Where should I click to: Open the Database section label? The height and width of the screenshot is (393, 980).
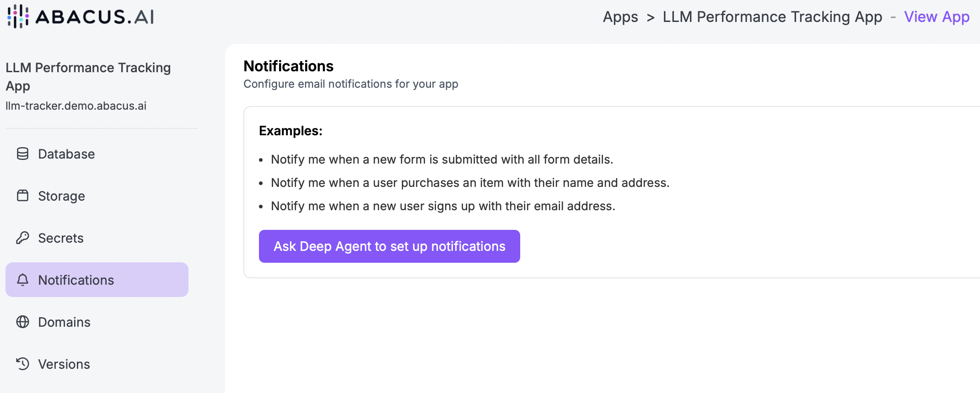(66, 154)
